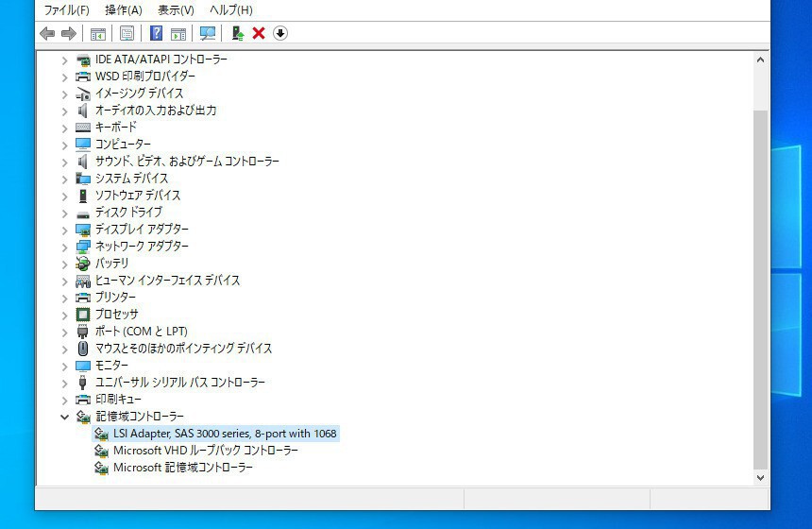
Task: Click the mouse icon for マウスとそのほかのポインティング デバイス
Action: tap(83, 349)
